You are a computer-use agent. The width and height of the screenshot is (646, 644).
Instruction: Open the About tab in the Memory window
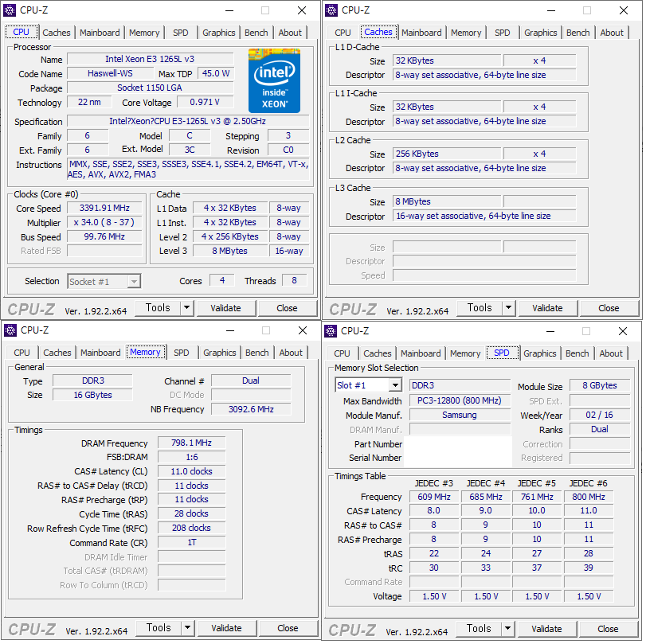[x=291, y=353]
